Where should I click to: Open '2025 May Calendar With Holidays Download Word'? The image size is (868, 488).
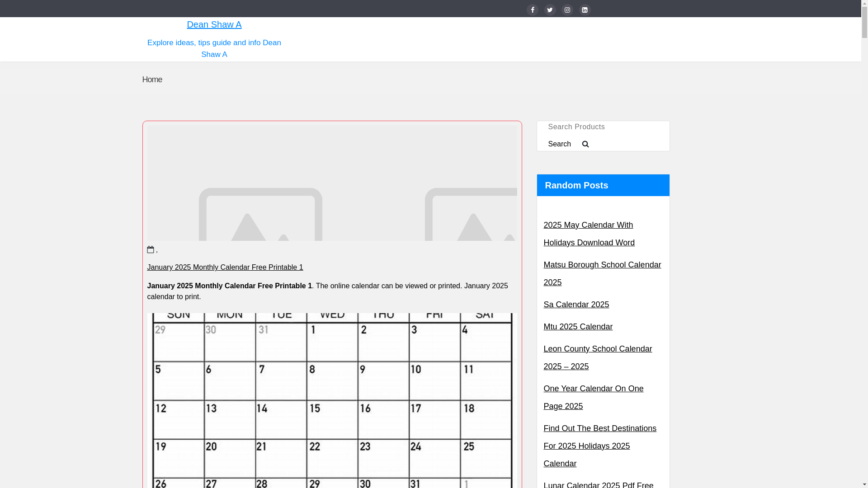(589, 234)
